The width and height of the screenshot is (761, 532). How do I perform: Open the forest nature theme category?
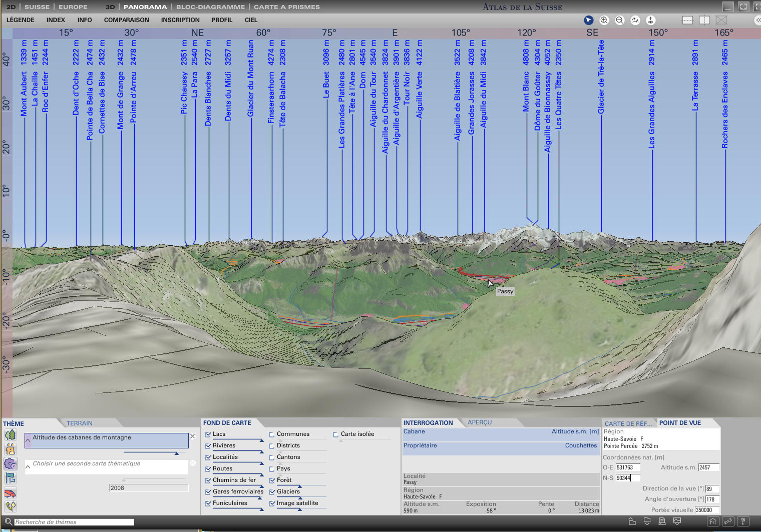10,435
